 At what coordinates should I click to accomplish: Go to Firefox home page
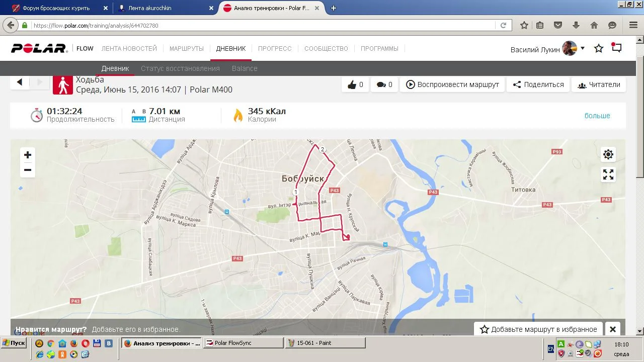click(x=594, y=25)
